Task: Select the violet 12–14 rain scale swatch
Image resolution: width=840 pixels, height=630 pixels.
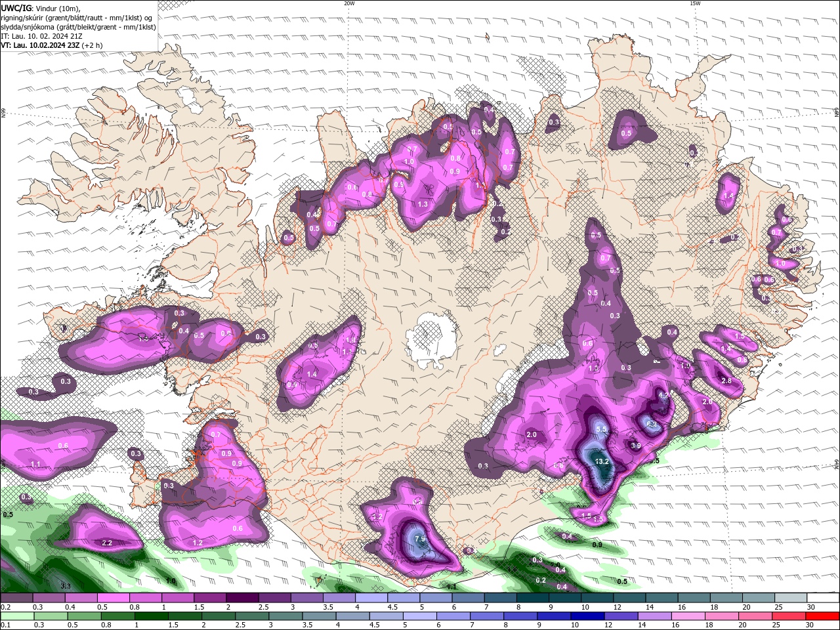Action: coord(621,616)
